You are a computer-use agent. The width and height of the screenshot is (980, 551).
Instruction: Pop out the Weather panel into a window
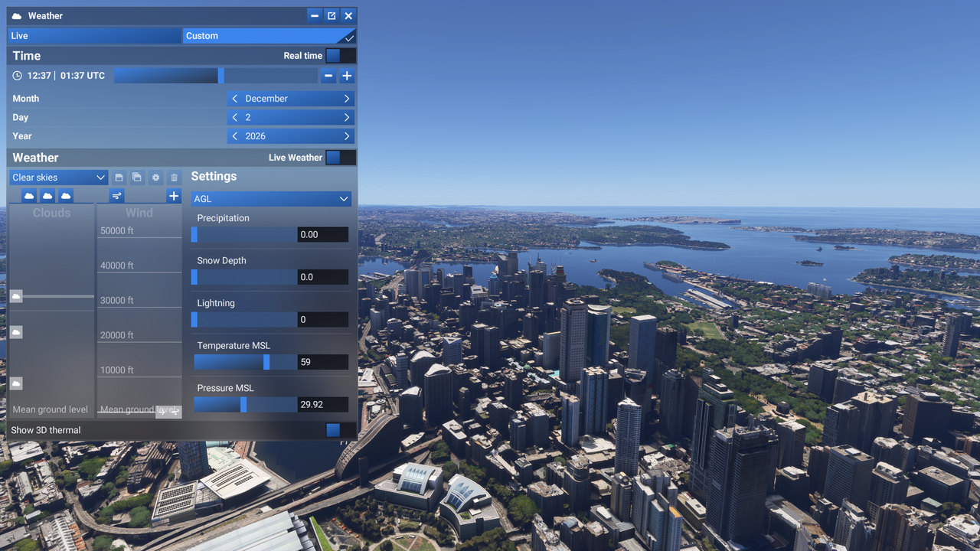[332, 16]
